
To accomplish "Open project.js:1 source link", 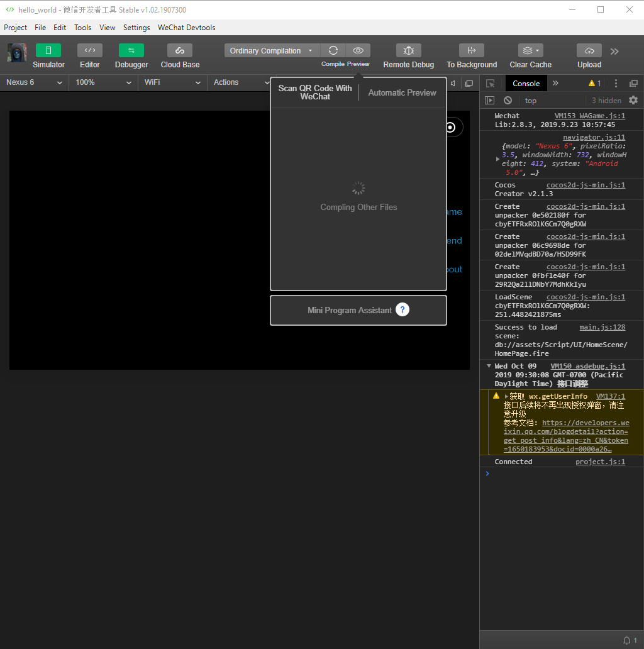I will [x=600, y=462].
